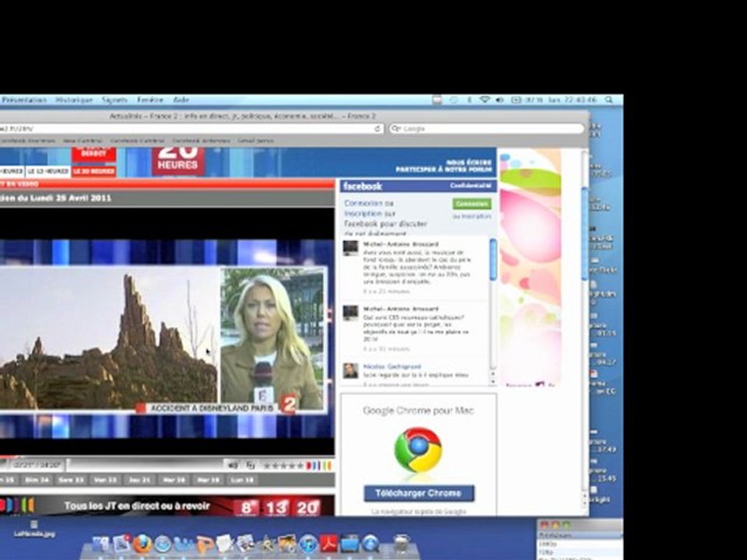Open the Preview app icon in Dock

tap(245, 544)
